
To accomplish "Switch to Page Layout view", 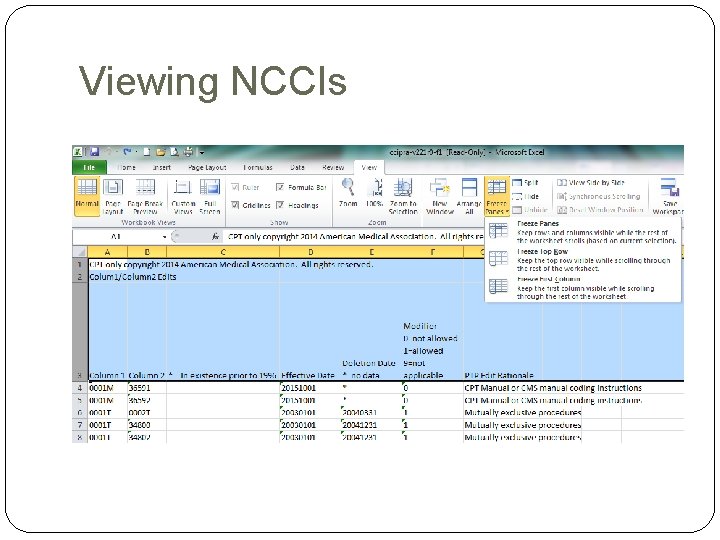I will [x=112, y=196].
